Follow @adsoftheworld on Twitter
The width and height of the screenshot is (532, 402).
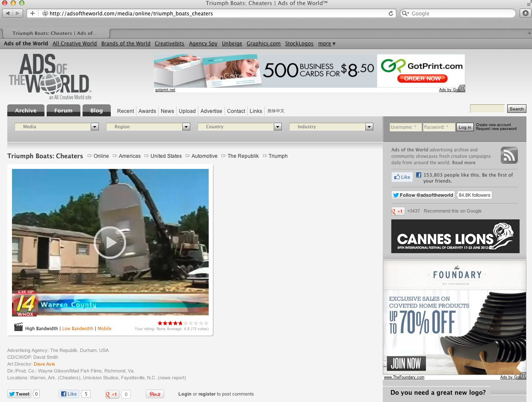click(423, 195)
